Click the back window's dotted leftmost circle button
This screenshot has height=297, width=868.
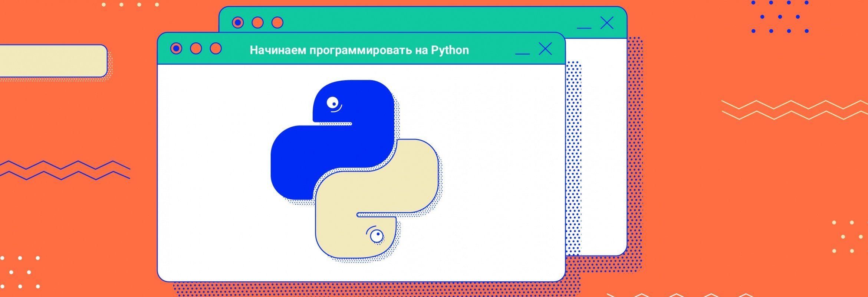238,23
